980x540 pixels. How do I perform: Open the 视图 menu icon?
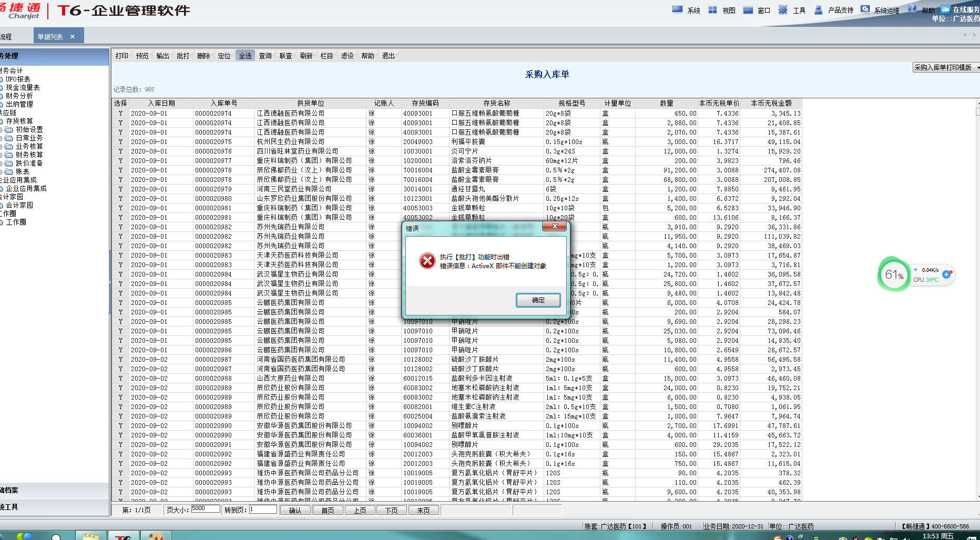coord(712,9)
